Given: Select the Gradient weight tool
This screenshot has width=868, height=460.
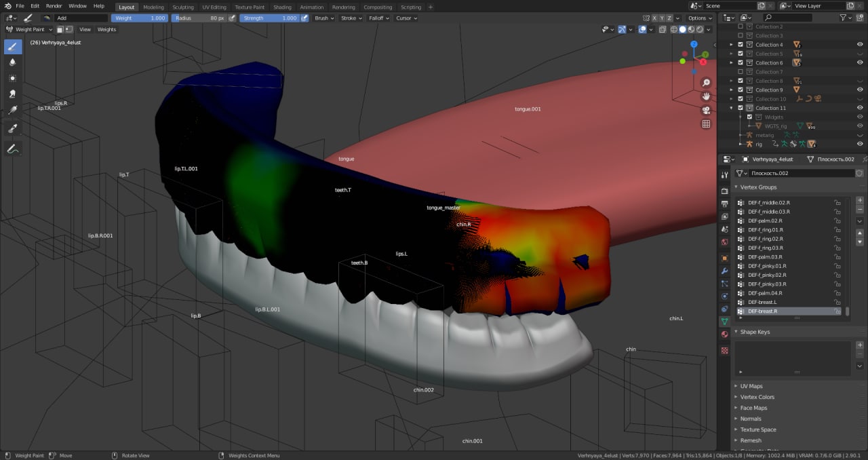Looking at the screenshot, I should [x=13, y=110].
